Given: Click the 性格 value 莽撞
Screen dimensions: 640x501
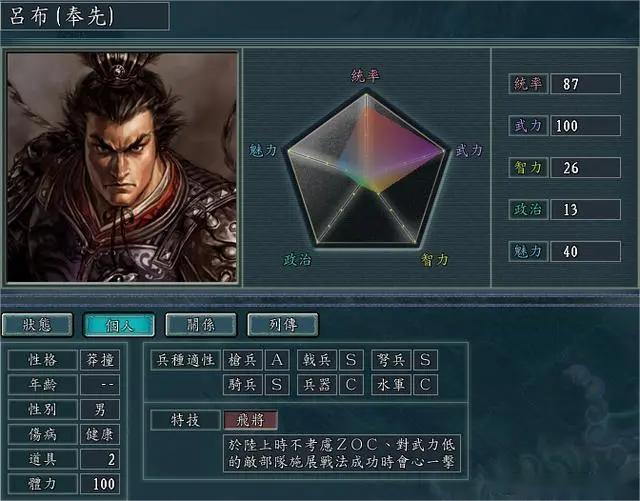Looking at the screenshot, I should (100, 360).
